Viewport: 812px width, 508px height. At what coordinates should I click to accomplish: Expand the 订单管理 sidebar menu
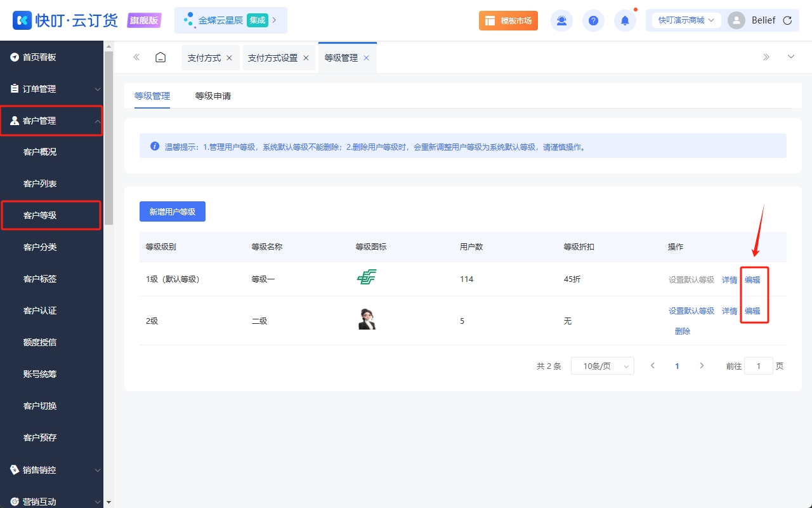click(x=51, y=89)
